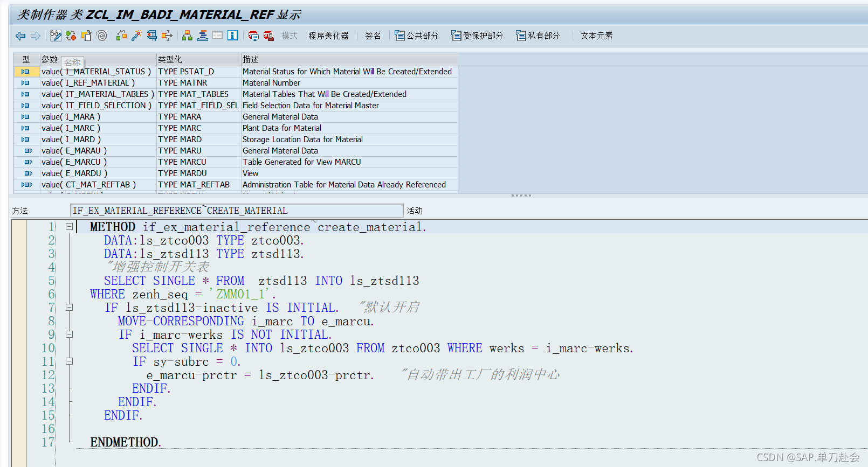Click the 型 column header
The width and height of the screenshot is (868, 467).
pyautogui.click(x=26, y=59)
